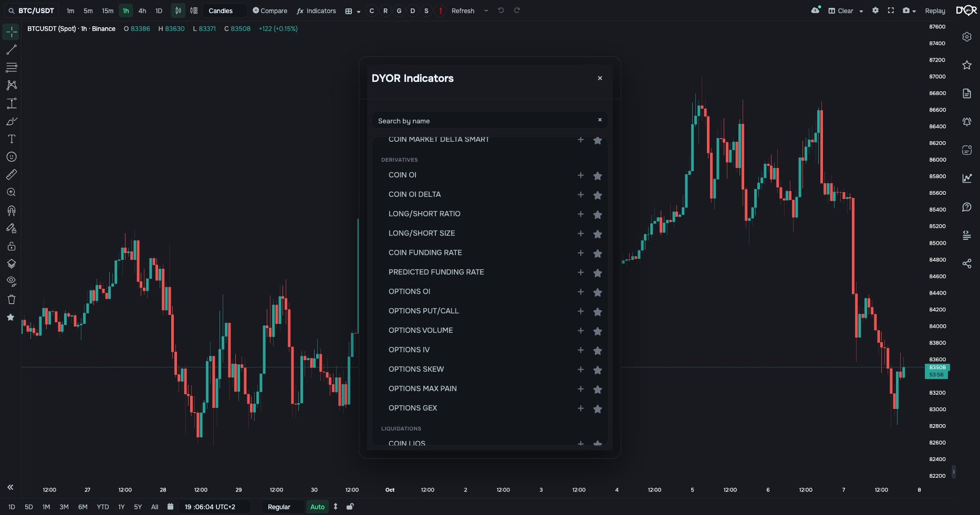Open the object layers tool
The image size is (980, 515).
pyautogui.click(x=11, y=264)
